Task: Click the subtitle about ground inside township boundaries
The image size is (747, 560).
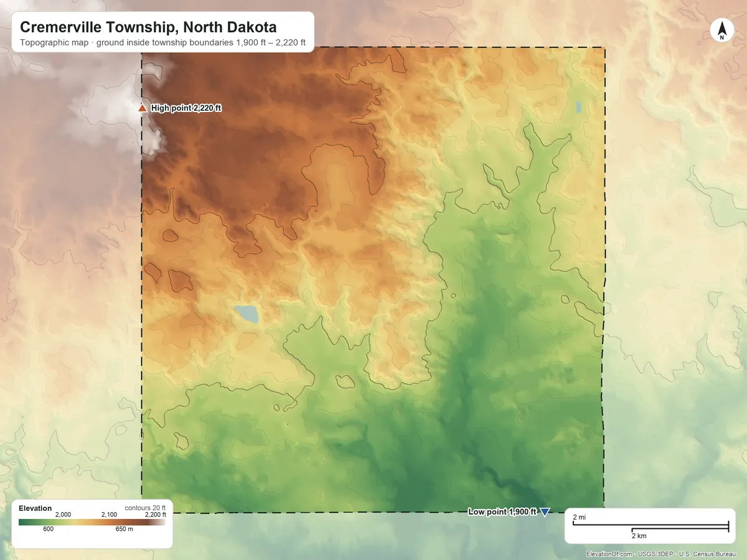Action: pos(162,43)
